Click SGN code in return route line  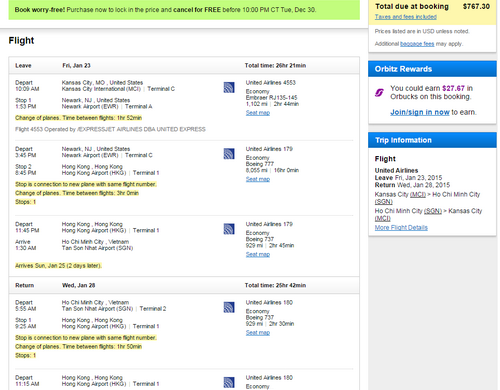pyautogui.click(x=433, y=211)
